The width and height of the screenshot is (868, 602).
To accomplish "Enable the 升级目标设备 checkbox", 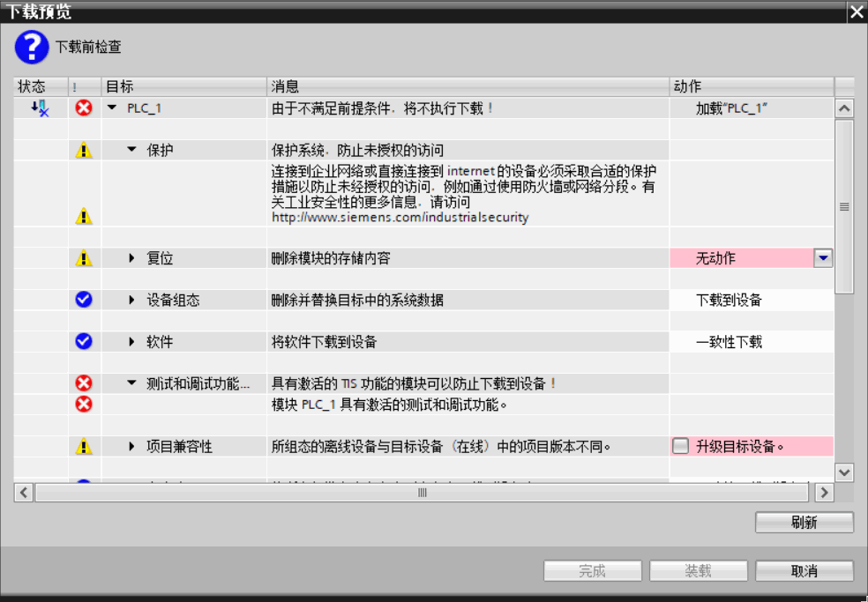I will 679,446.
